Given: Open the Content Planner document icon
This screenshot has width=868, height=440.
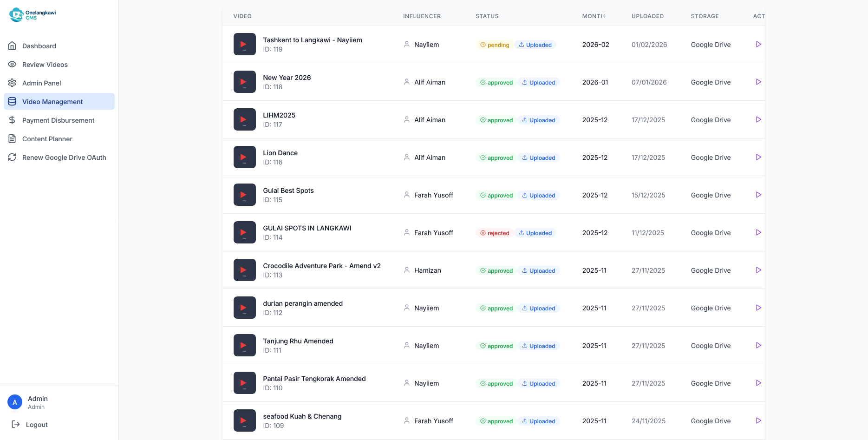Looking at the screenshot, I should point(13,138).
